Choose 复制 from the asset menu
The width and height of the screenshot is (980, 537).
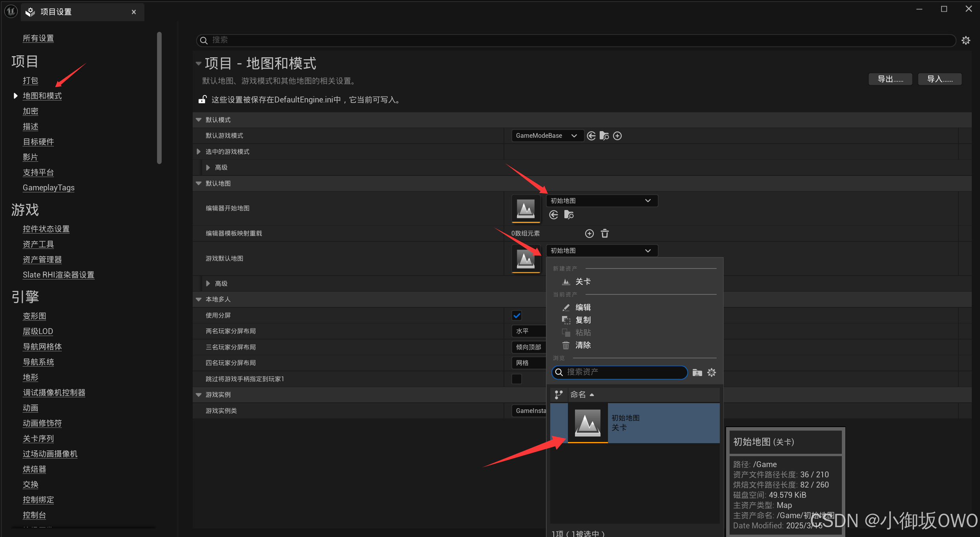pyautogui.click(x=582, y=320)
